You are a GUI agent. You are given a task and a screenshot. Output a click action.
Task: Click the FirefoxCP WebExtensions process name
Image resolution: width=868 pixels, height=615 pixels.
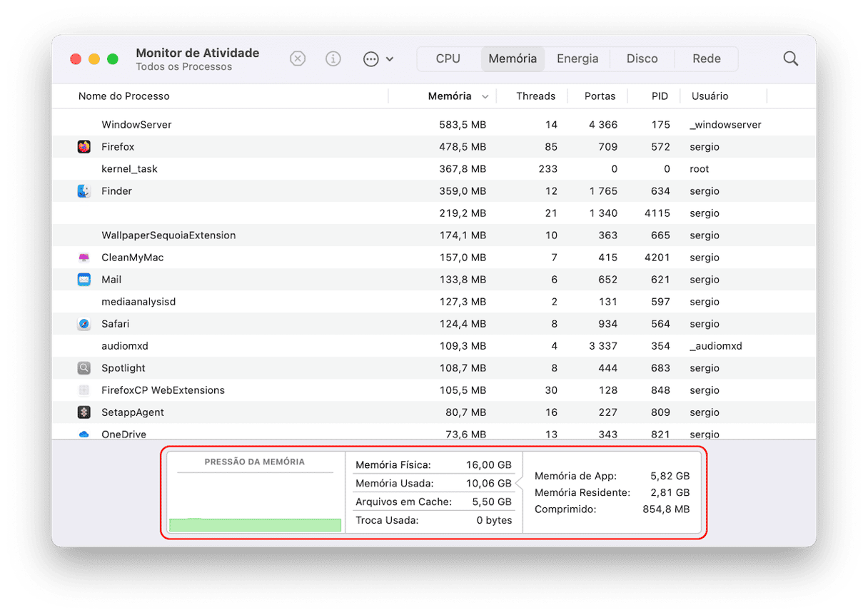[163, 390]
